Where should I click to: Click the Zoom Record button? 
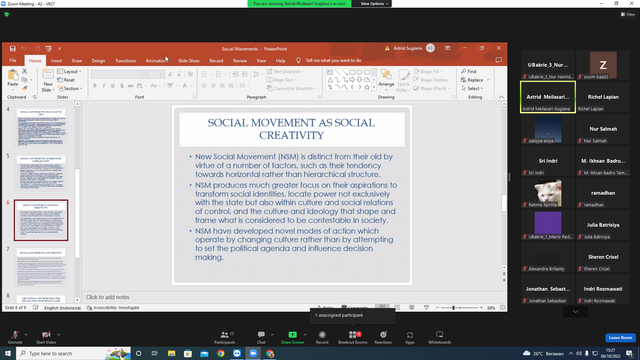tap(322, 337)
